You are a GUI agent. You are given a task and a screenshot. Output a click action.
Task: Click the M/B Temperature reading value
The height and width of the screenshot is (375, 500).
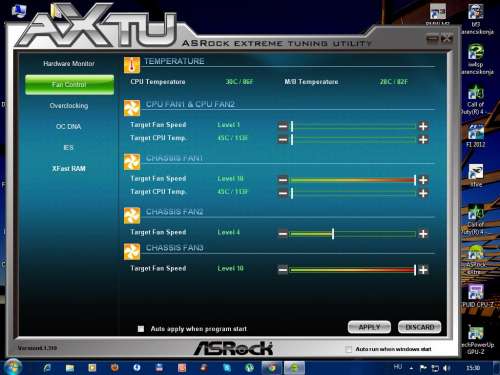(393, 82)
